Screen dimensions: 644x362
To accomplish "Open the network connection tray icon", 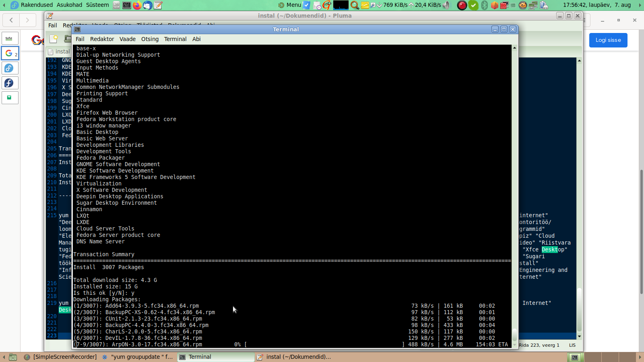I will (533, 5).
